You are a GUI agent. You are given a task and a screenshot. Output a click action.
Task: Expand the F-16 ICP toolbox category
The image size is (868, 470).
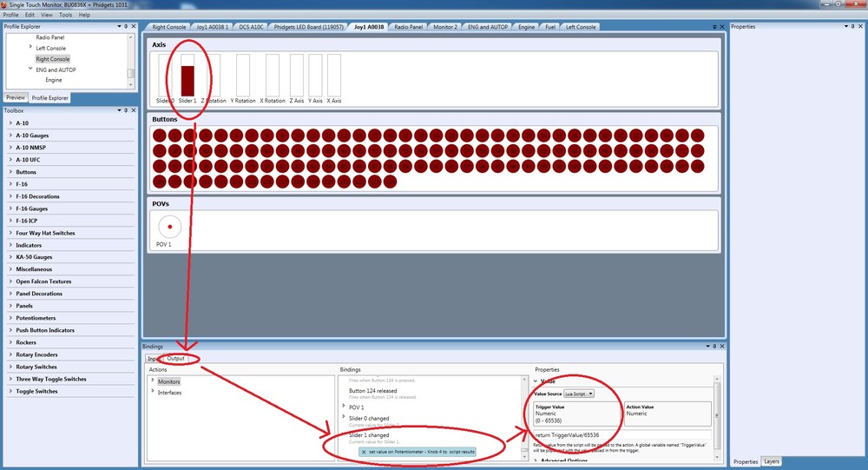pos(10,221)
